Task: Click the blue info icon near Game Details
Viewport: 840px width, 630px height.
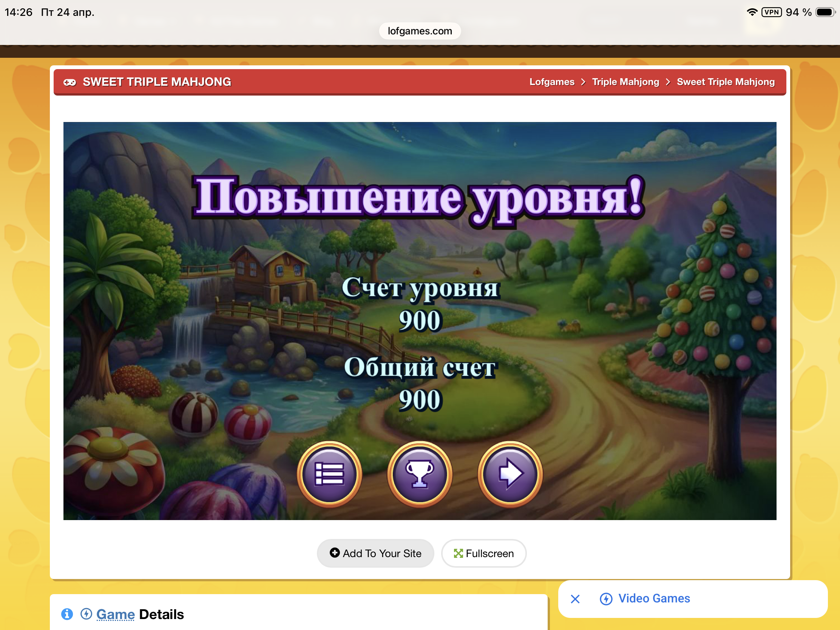Action: point(67,614)
